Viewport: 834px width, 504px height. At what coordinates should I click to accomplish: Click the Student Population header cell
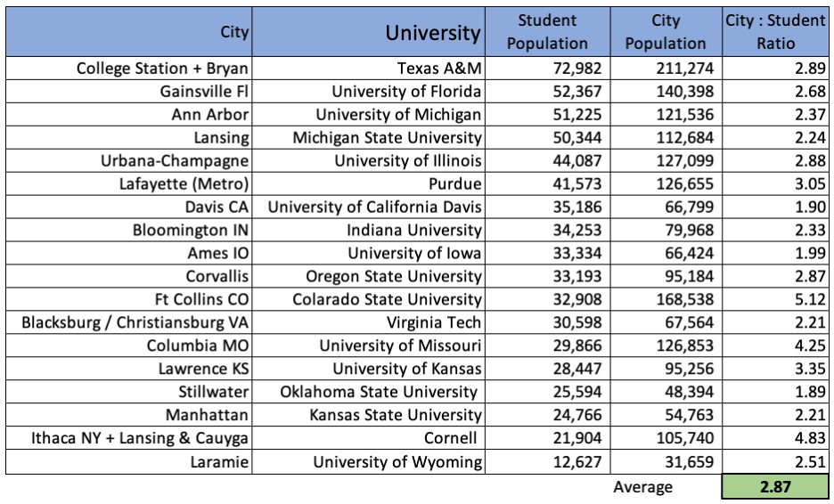coord(547,32)
